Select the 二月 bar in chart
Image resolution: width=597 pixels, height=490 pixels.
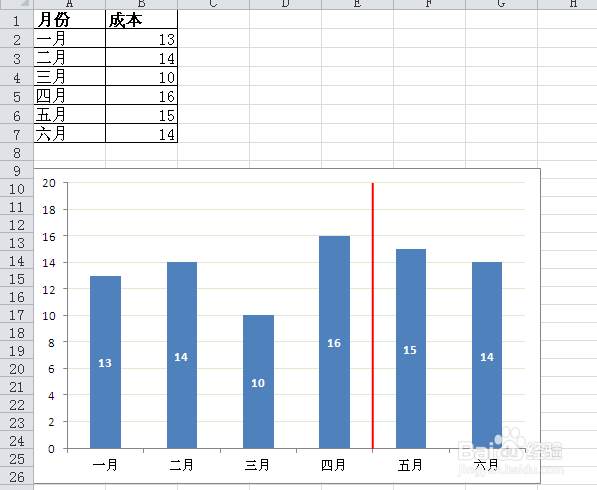pos(182,355)
